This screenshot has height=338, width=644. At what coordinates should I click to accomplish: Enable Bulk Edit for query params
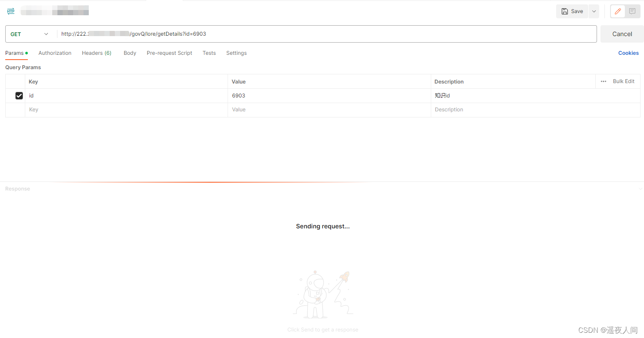[624, 81]
